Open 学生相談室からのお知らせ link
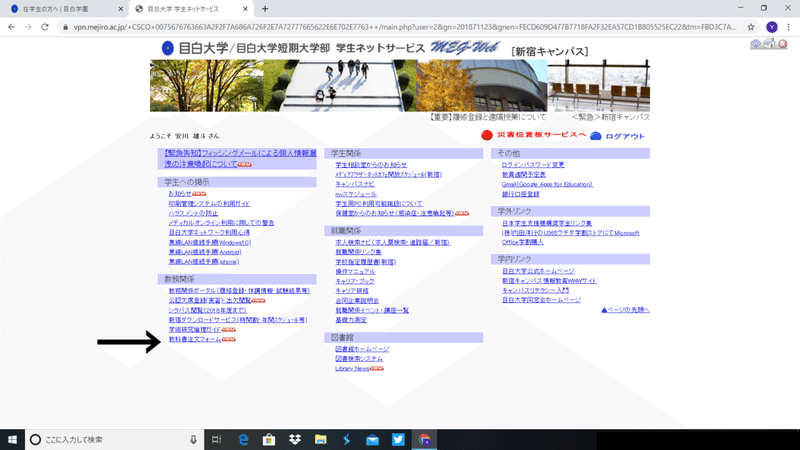 371,165
